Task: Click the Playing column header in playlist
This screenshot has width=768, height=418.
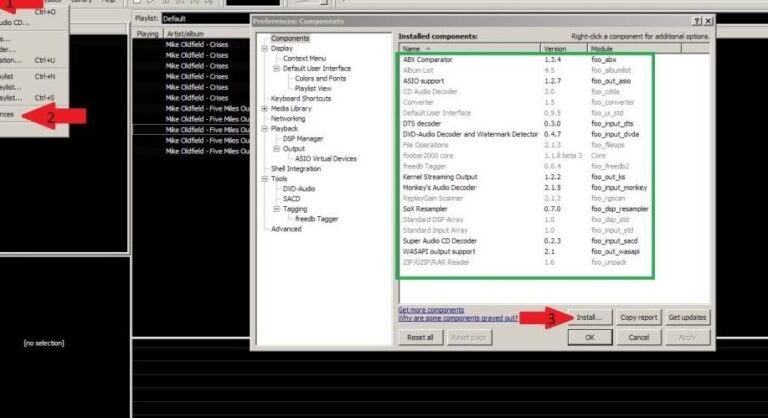Action: point(147,34)
